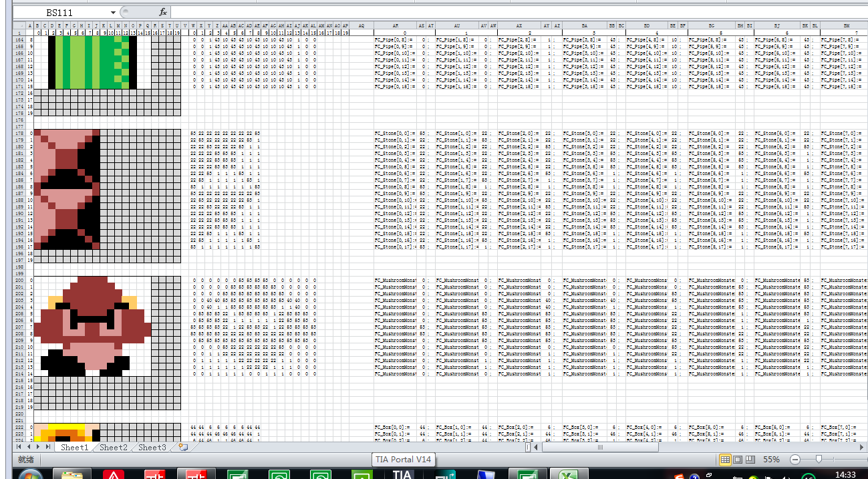This screenshot has width=868, height=479.
Task: Open the Name Box dropdown arrow
Action: (112, 12)
